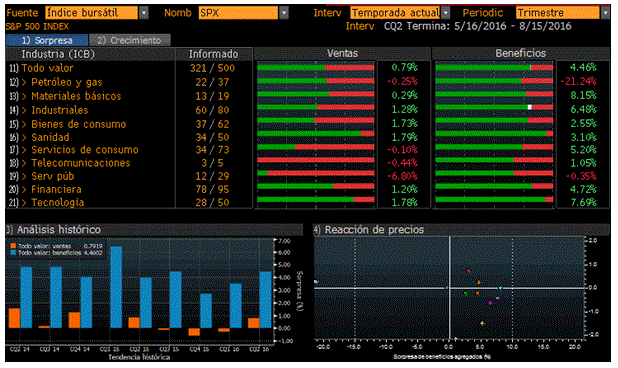Click Sanidad Beneficios surprise bar
Image resolution: width=618 pixels, height=368 pixels.
tap(494, 134)
